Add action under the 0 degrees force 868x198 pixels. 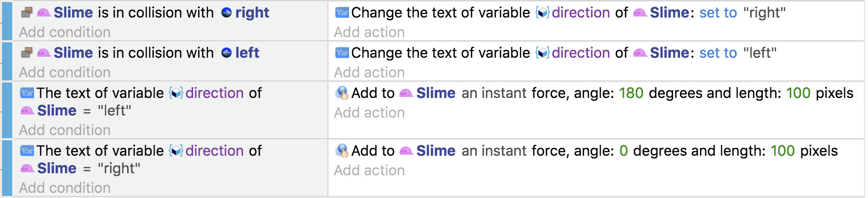369,170
